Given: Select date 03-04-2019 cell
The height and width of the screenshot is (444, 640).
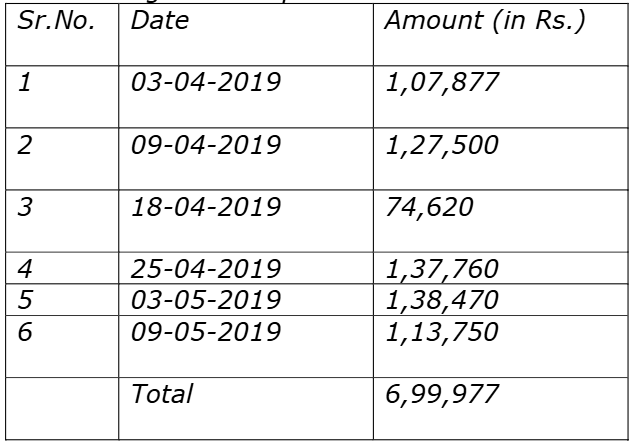Looking at the screenshot, I should coord(246,97).
